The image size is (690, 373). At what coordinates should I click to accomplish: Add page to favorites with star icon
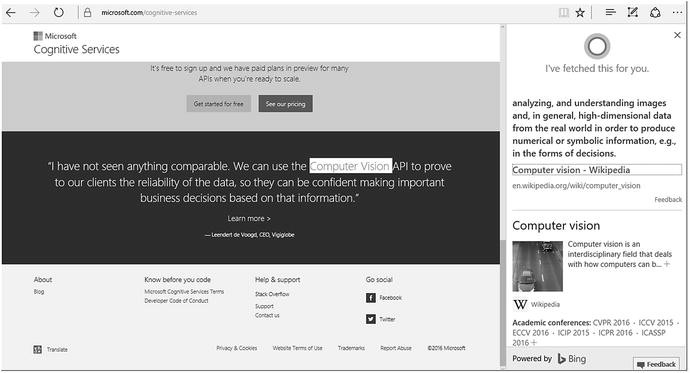[x=580, y=13]
